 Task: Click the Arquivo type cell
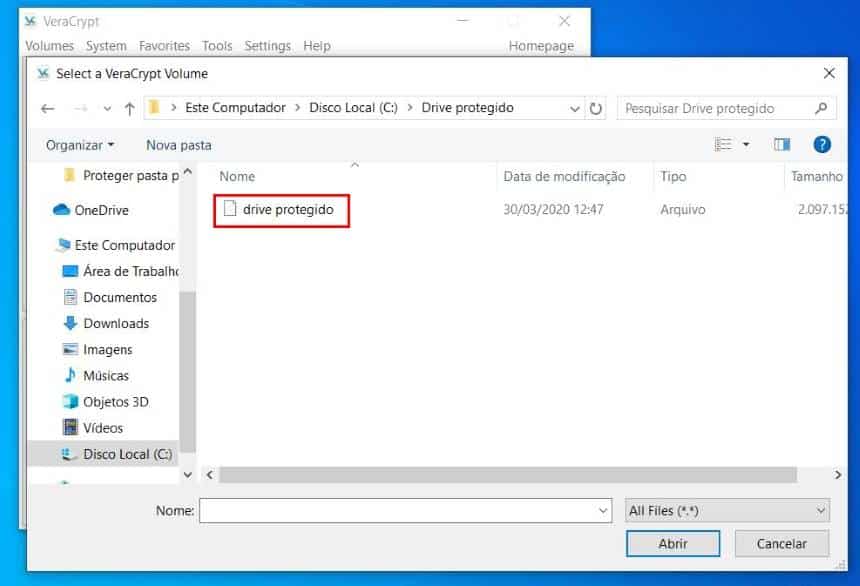(x=683, y=210)
